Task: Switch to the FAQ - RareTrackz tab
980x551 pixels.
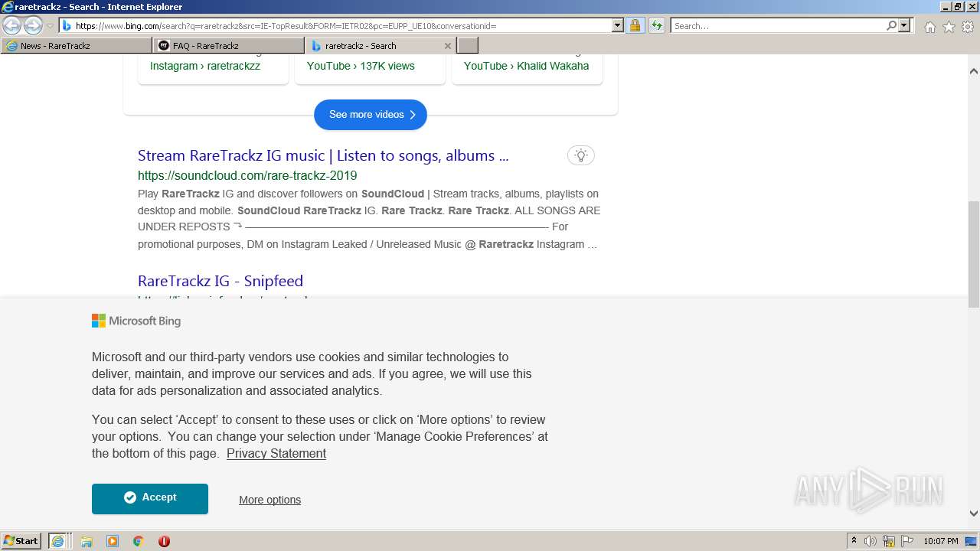Action: click(228, 46)
